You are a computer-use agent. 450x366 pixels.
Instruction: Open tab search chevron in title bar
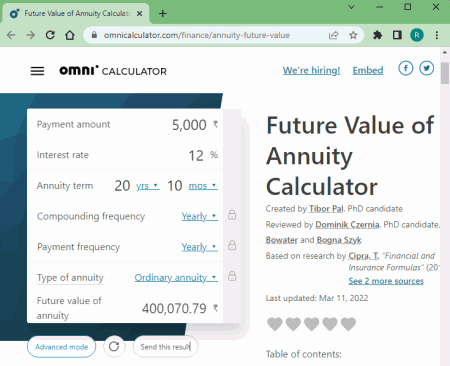pos(351,7)
